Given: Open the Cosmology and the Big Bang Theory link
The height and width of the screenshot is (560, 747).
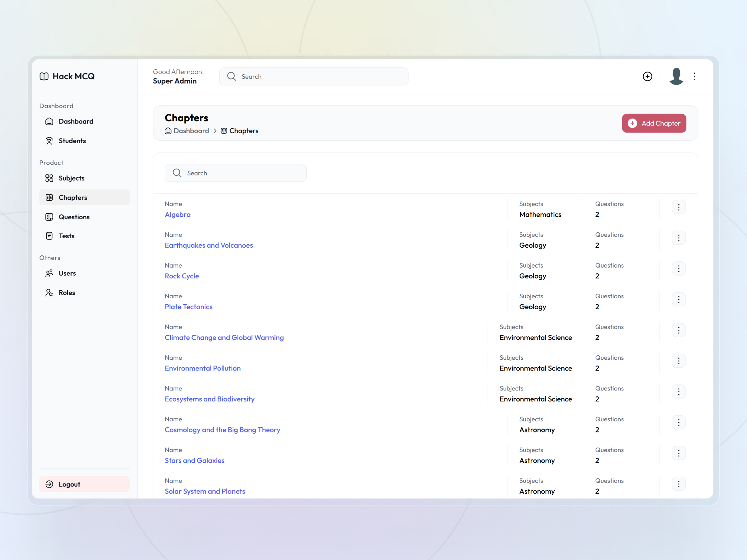Looking at the screenshot, I should click(222, 430).
